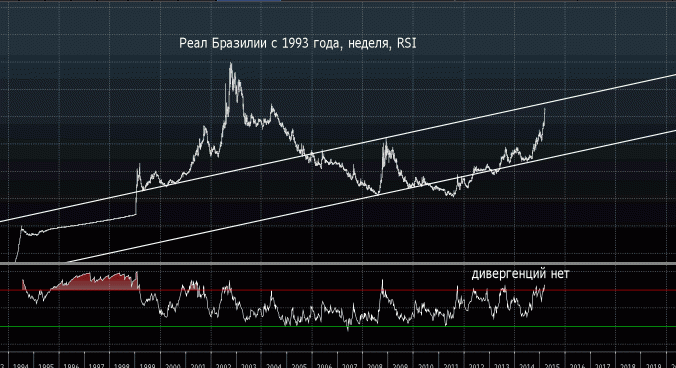Click the red RSI overbought level line
676x368 pixels.
[x=338, y=290]
